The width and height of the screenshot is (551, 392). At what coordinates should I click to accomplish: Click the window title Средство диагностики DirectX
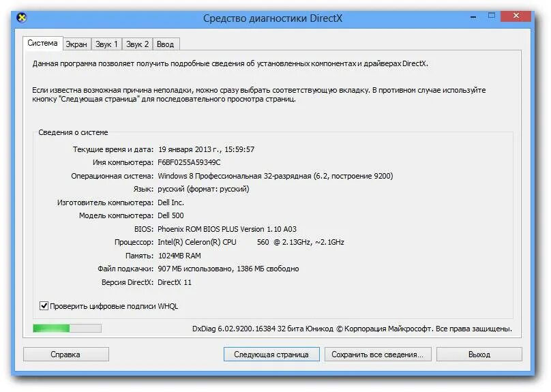tap(273, 18)
